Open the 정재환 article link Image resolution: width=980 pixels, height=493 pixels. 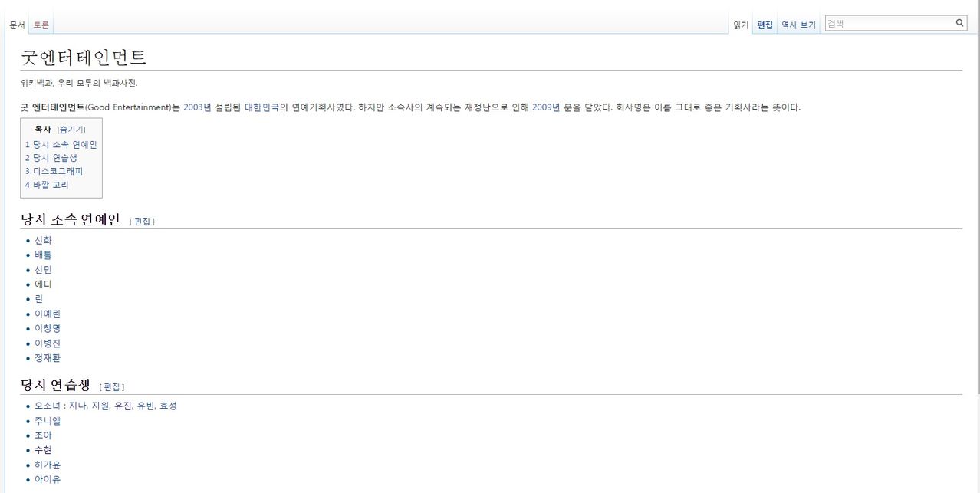[48, 358]
